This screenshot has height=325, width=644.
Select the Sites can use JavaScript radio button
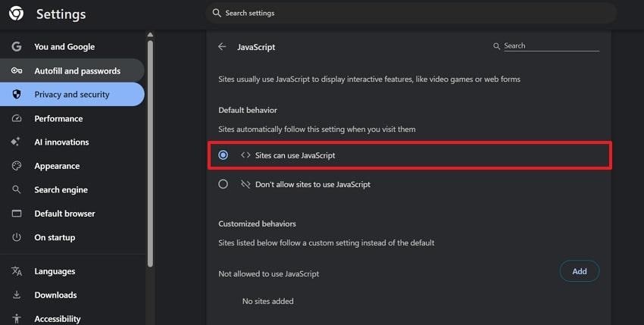click(223, 155)
